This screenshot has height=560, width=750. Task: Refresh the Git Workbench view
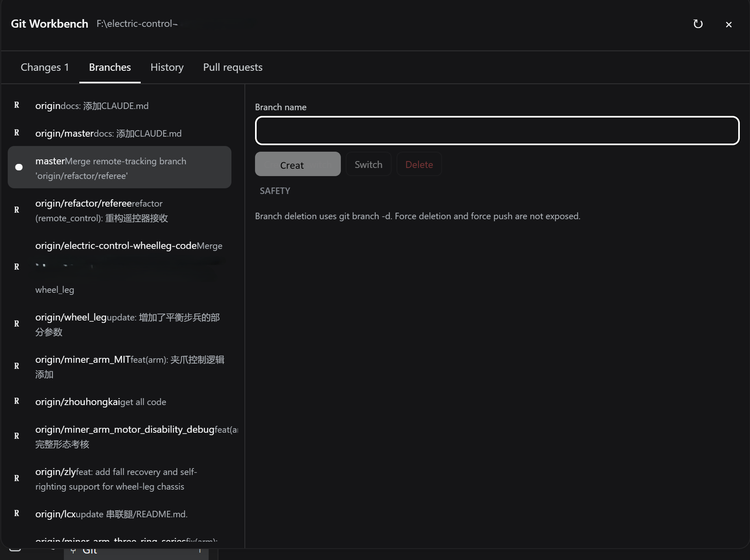pos(698,24)
